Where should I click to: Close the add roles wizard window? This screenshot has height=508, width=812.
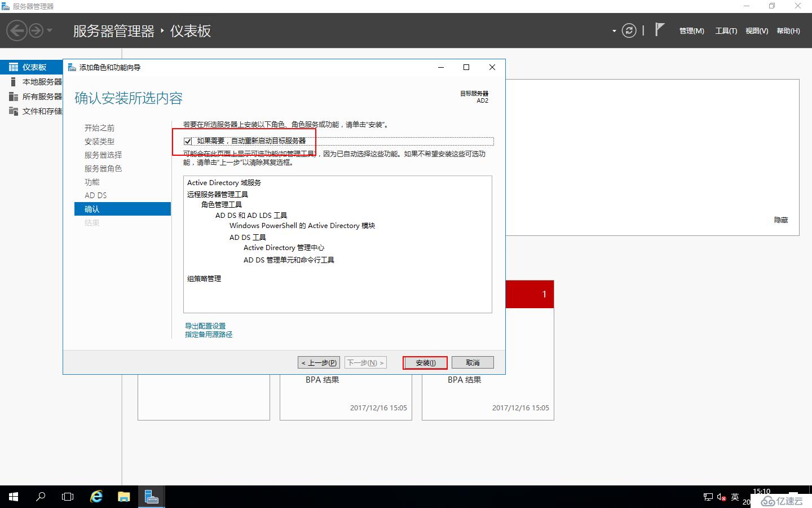pyautogui.click(x=492, y=67)
